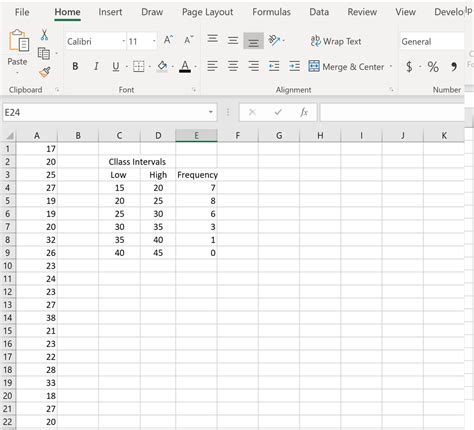Open the File tab

22,12
